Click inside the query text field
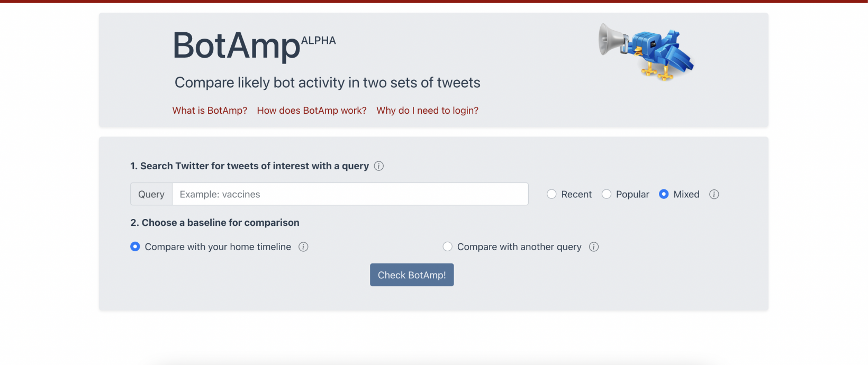Image resolution: width=868 pixels, height=365 pixels. tap(349, 194)
